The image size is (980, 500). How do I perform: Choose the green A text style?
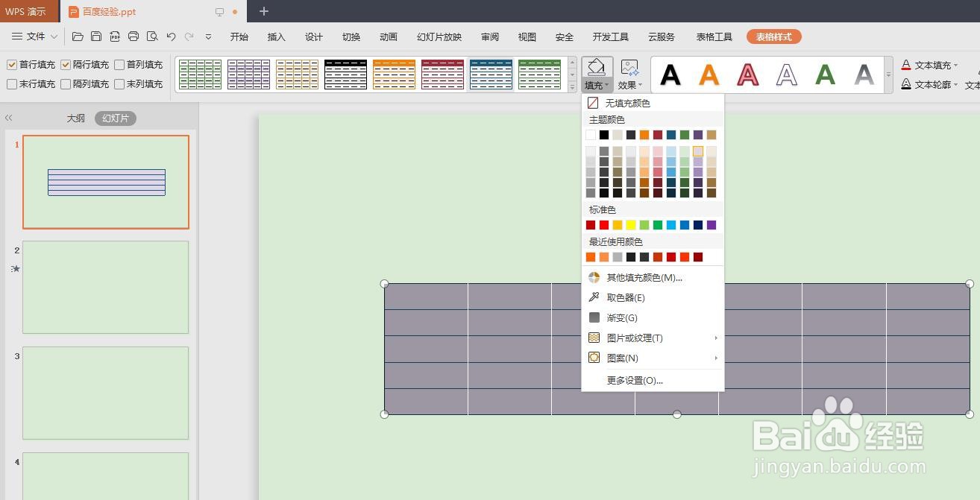(x=825, y=75)
